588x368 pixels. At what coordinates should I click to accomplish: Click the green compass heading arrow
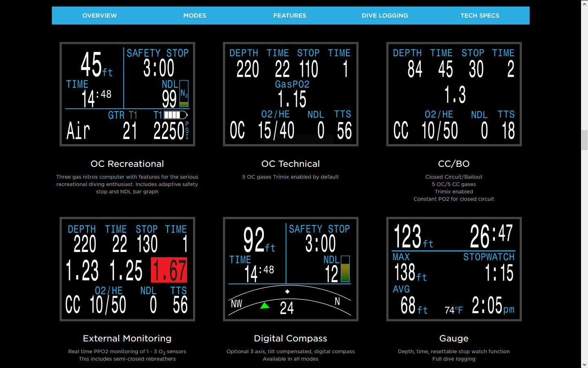pos(265,305)
